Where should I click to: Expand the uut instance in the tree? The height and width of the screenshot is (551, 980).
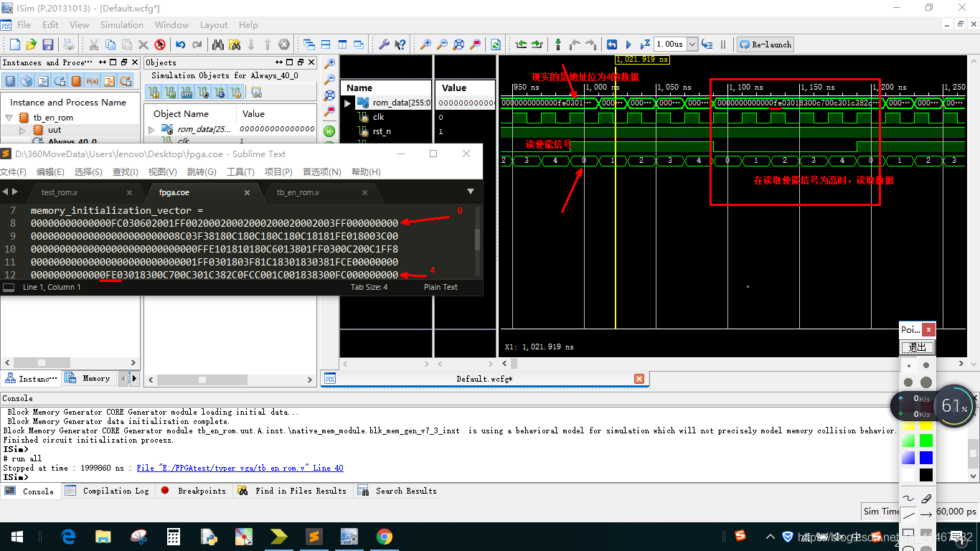pyautogui.click(x=22, y=131)
